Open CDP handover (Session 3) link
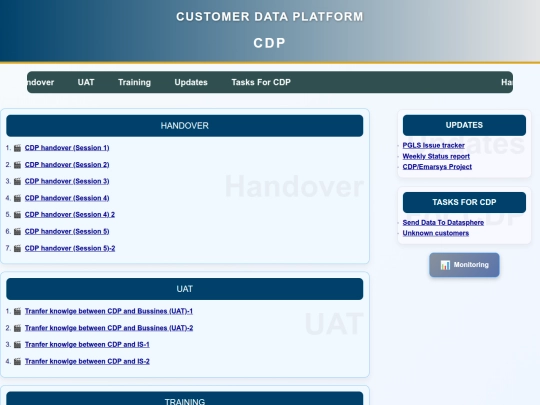 click(67, 181)
